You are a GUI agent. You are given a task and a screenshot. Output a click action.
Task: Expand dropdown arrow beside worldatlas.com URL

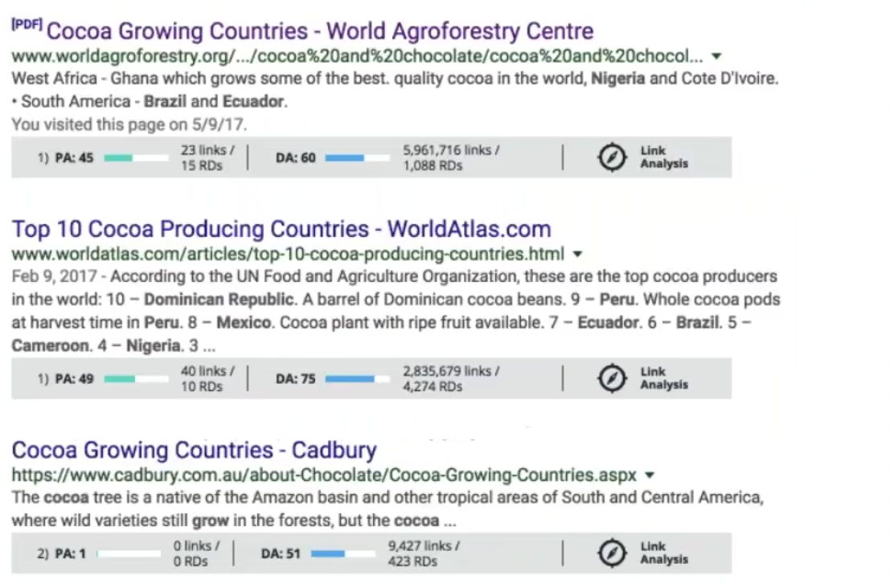click(577, 254)
